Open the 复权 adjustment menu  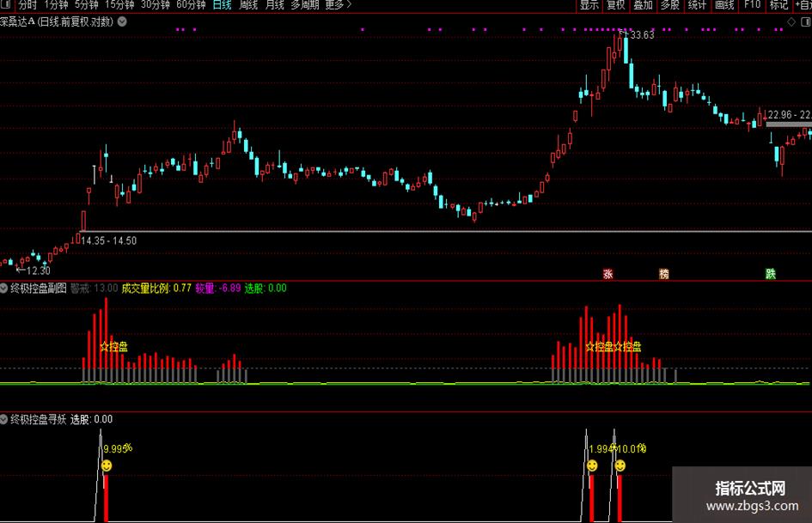616,5
